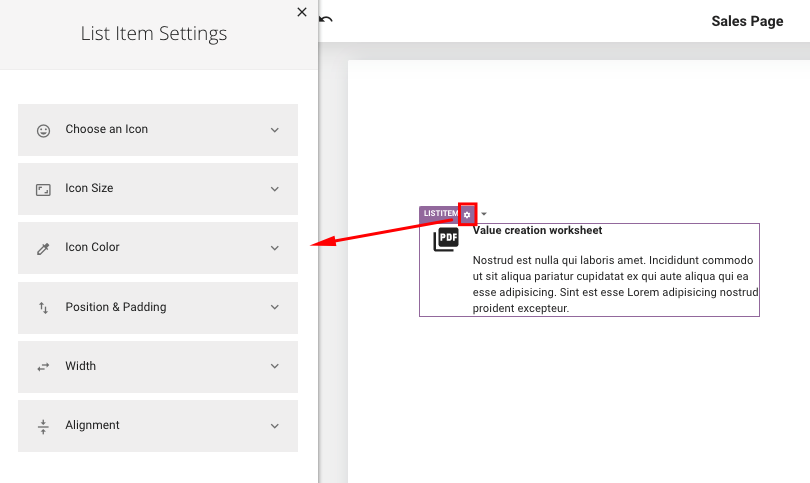Click the eyedropper icon beside Icon Color
Screen dimensions: 810x483
coord(43,249)
